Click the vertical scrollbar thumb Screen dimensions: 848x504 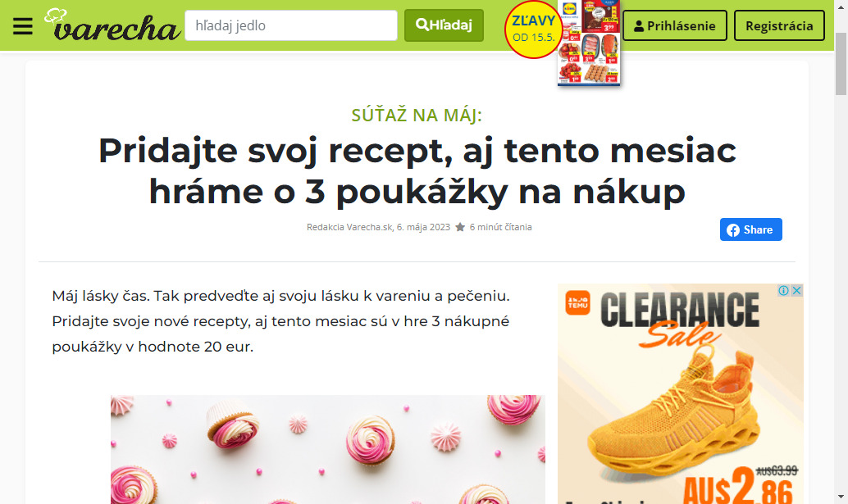tap(841, 64)
